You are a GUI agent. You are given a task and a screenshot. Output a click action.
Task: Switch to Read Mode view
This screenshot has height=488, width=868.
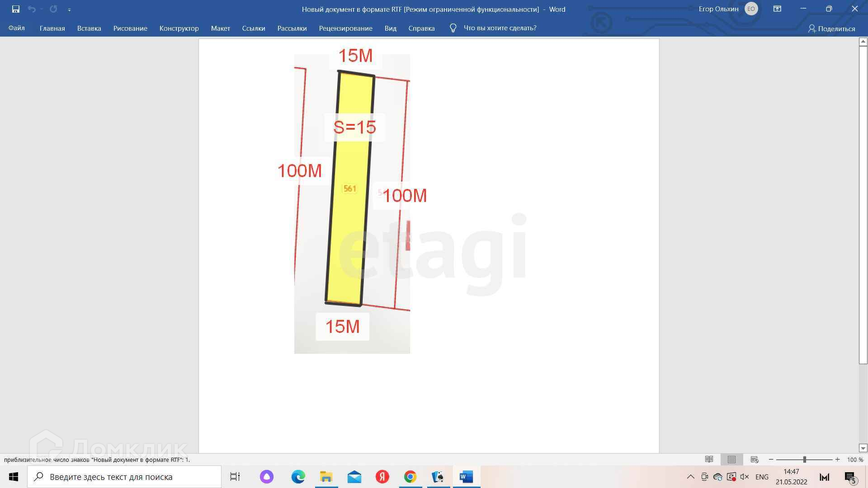709,460
